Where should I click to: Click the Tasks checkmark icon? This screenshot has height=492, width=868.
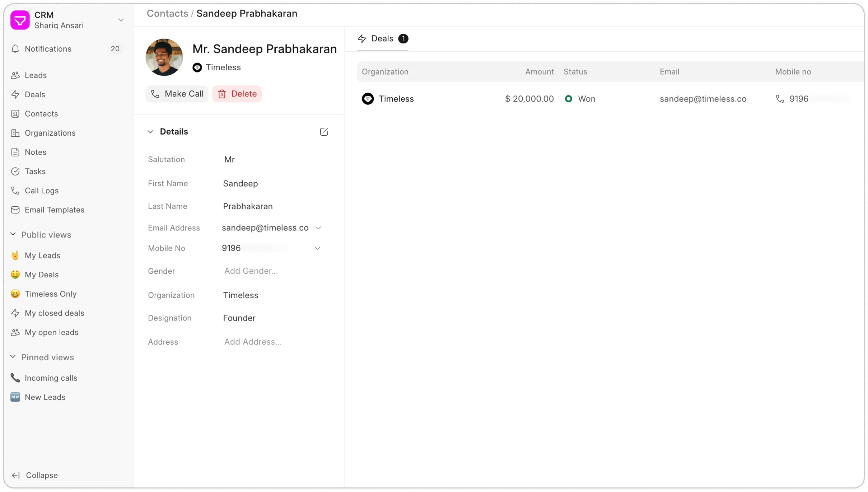[15, 172]
